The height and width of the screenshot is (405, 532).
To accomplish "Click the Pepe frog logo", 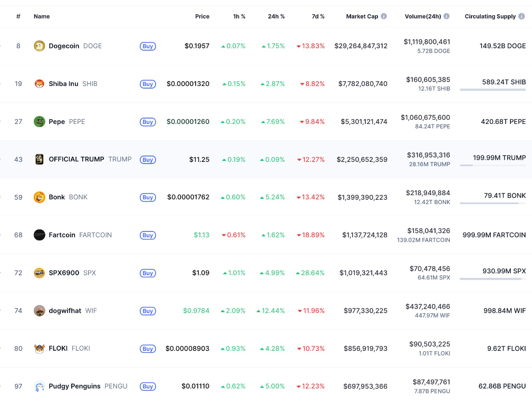I will [x=40, y=122].
